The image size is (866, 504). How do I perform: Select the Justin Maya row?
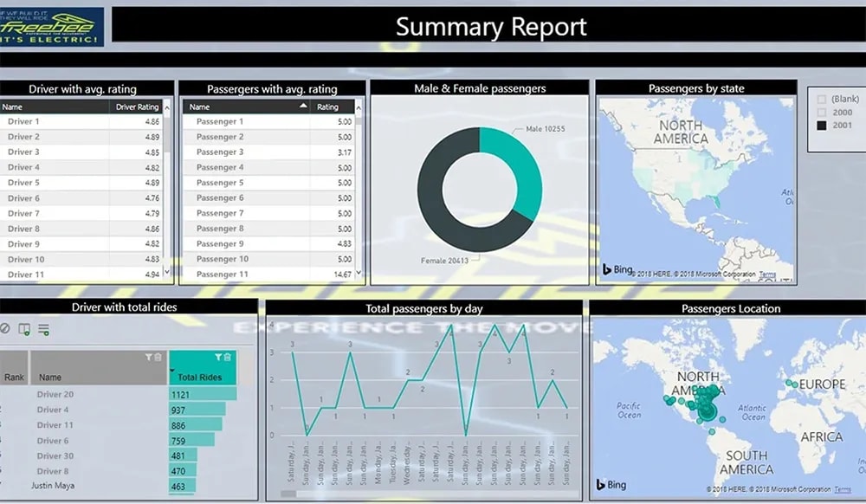(53, 486)
